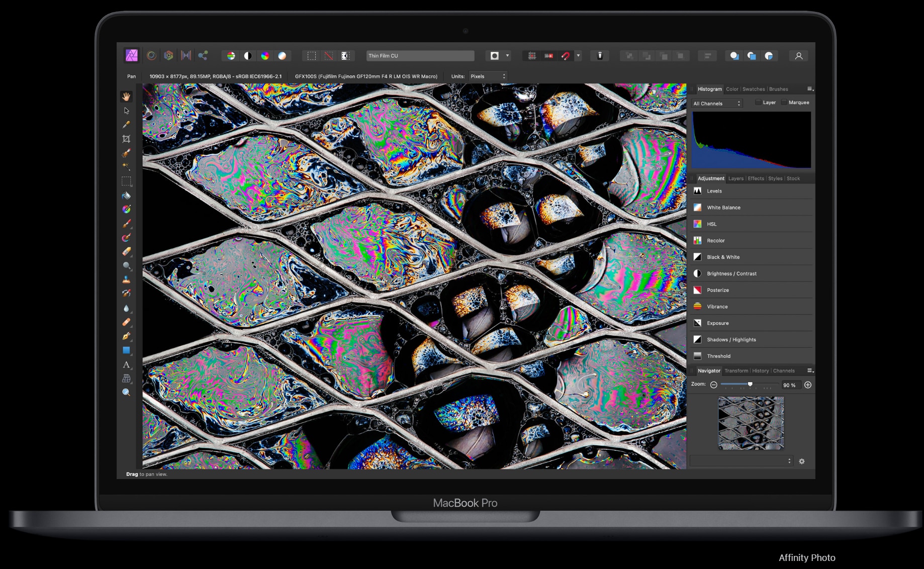Image resolution: width=924 pixels, height=569 pixels.
Task: Pick the Clone Stamp tool
Action: tap(126, 279)
